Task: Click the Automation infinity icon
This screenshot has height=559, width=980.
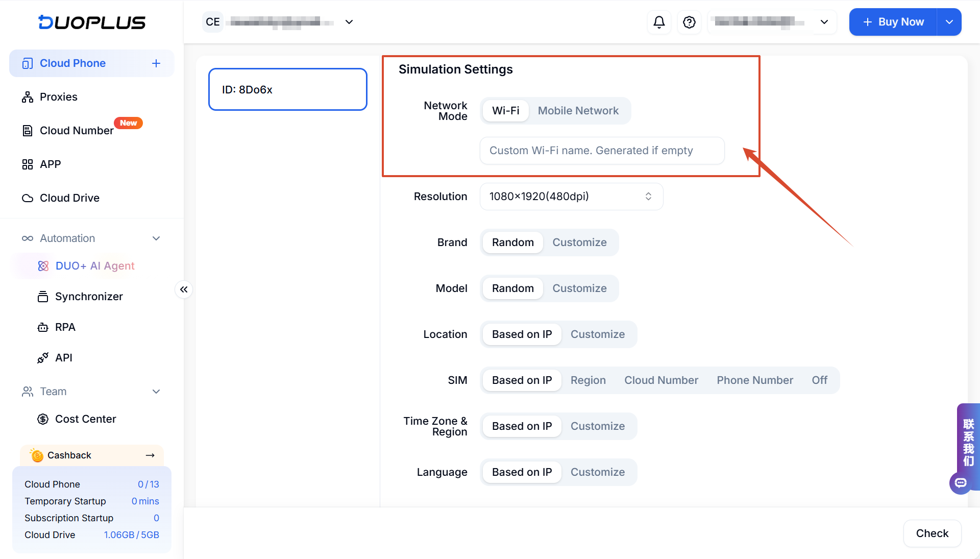Action: [x=27, y=238]
